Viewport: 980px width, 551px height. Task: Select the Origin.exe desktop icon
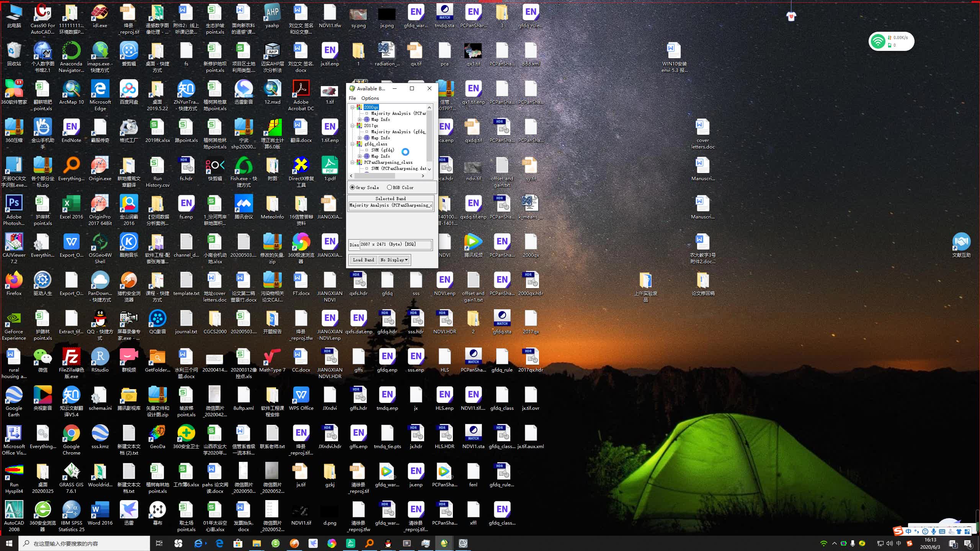coord(100,170)
